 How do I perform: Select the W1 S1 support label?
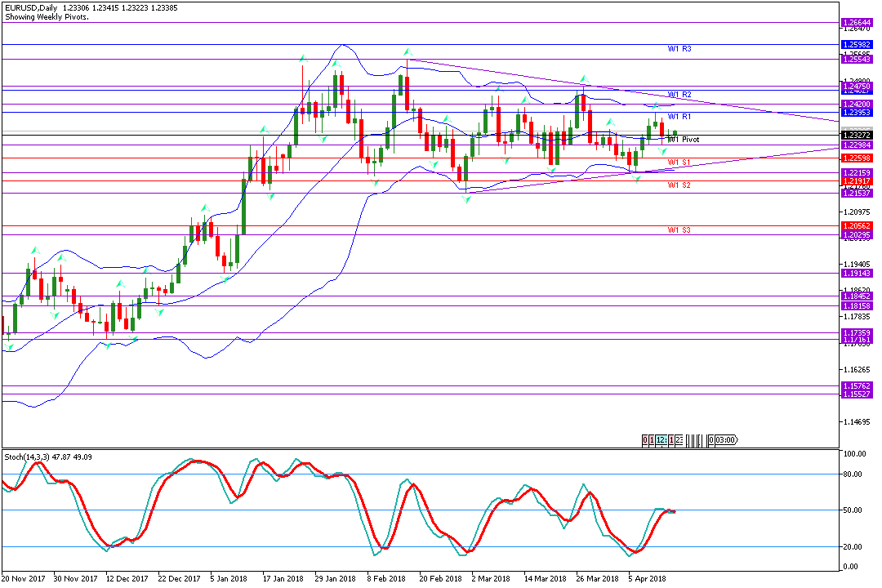click(679, 163)
